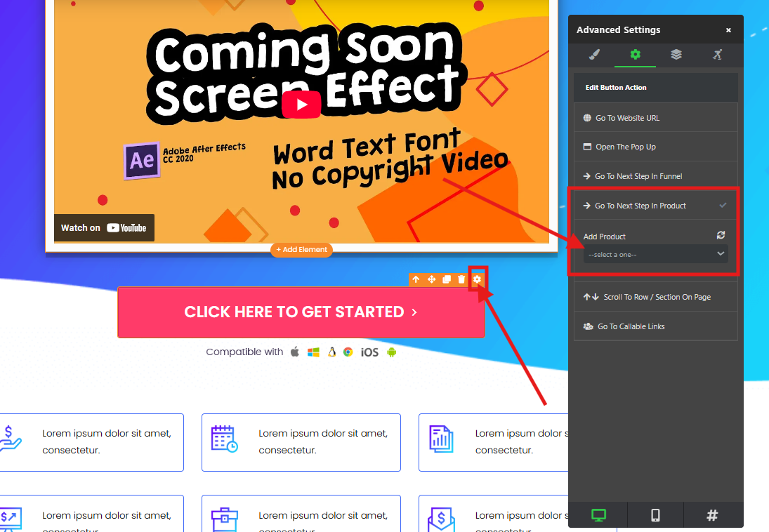Open button settings gear icon
Screen dimensions: 769x532
coord(477,279)
